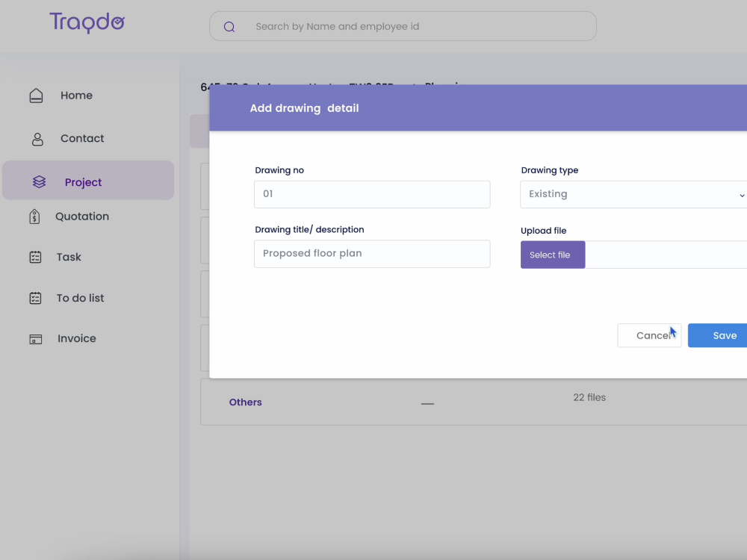The height and width of the screenshot is (560, 747).
Task: Open the Home menu item
Action: [x=76, y=96]
